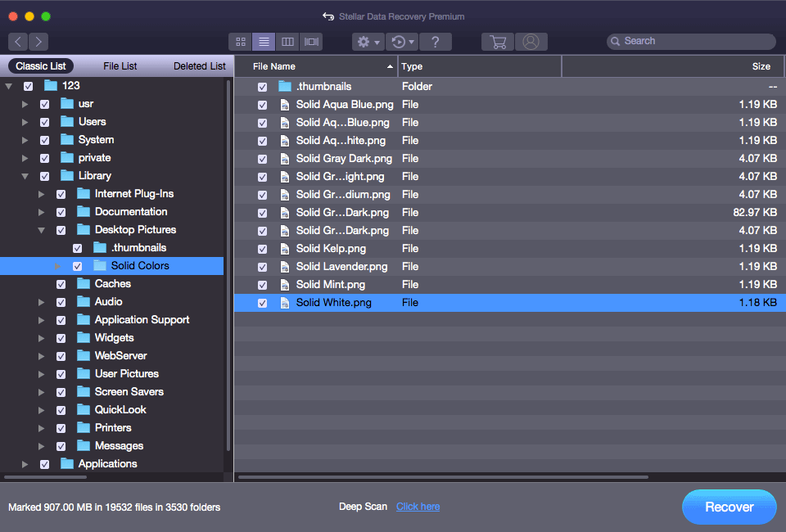Screen dimensions: 786x532
Task: Open the account activation icon
Action: point(532,41)
